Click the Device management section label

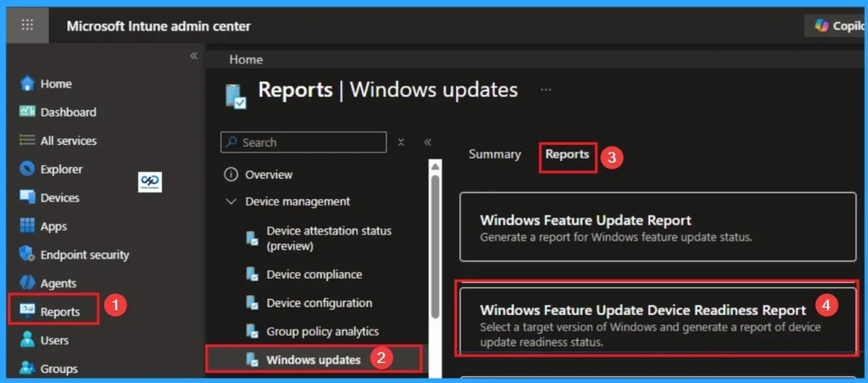298,202
